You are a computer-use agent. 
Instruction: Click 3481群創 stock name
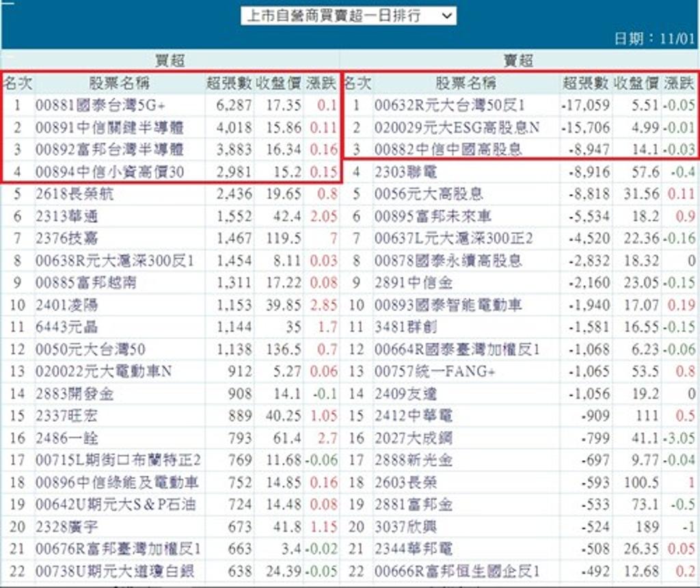click(x=405, y=328)
